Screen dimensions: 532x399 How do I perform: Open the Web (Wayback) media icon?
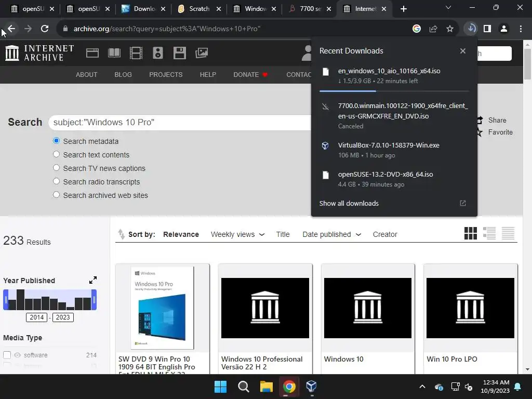pyautogui.click(x=92, y=53)
